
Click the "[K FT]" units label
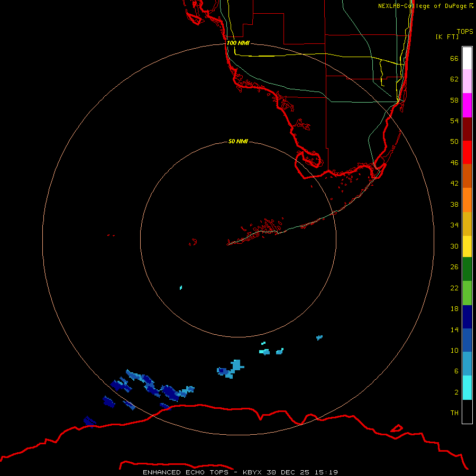click(x=447, y=36)
